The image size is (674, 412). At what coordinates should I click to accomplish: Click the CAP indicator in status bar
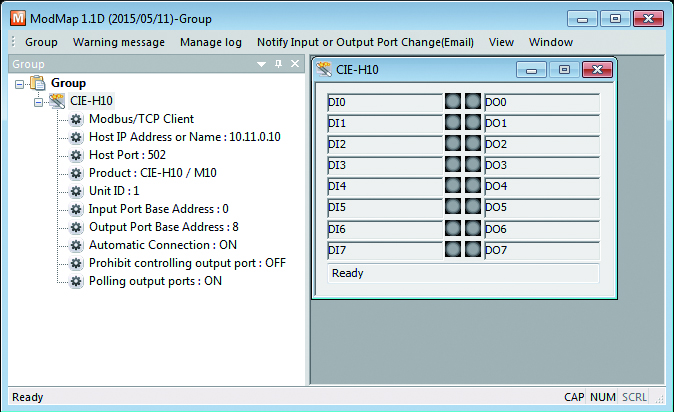coord(574,397)
